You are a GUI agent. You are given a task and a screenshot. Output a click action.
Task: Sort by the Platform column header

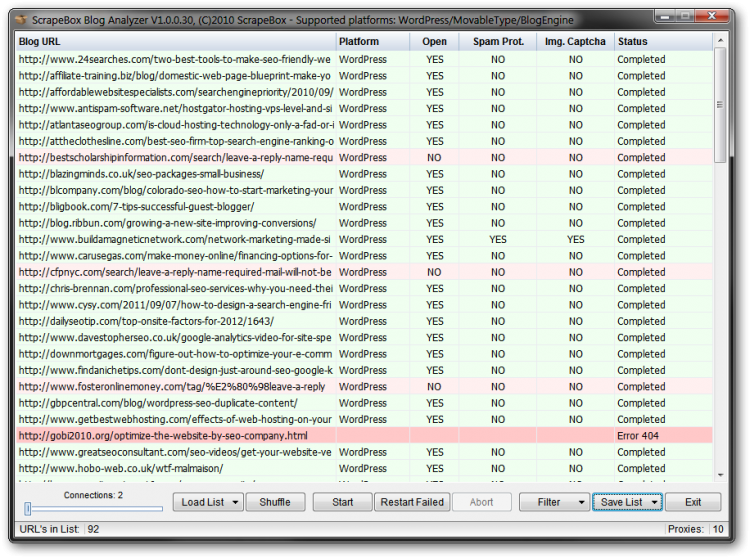372,41
